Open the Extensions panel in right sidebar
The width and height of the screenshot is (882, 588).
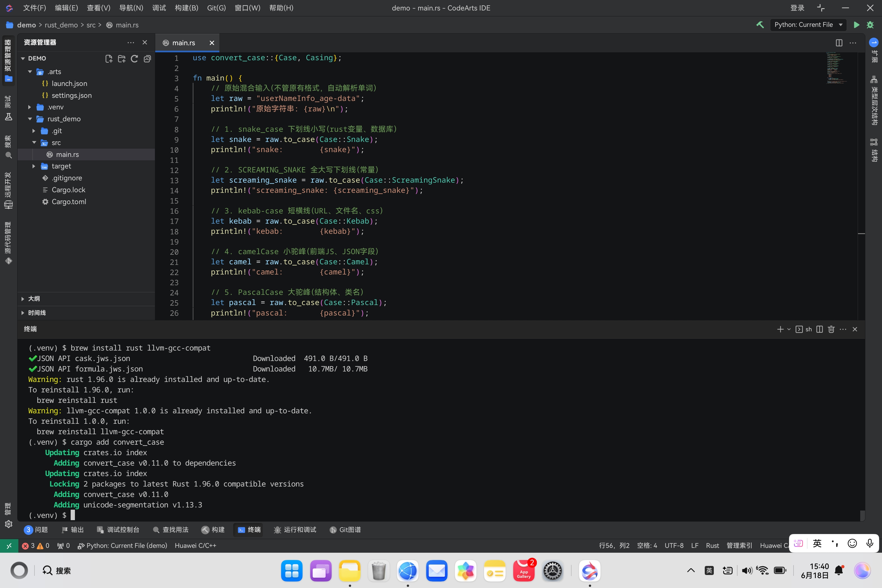pos(874,50)
